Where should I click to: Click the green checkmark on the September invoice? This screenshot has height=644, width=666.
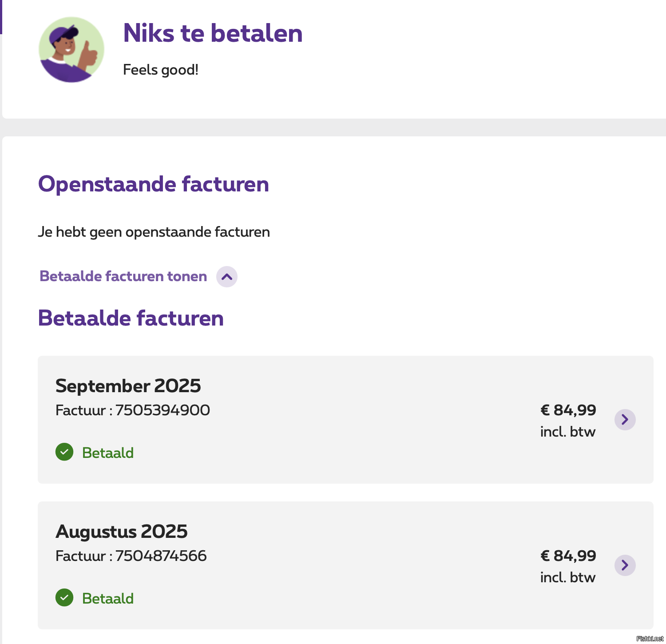pyautogui.click(x=64, y=452)
